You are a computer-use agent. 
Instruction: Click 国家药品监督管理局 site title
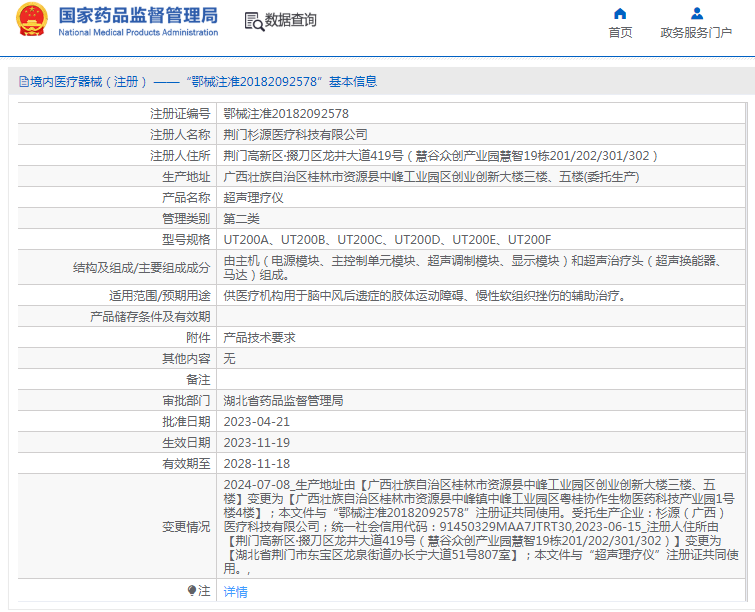138,15
